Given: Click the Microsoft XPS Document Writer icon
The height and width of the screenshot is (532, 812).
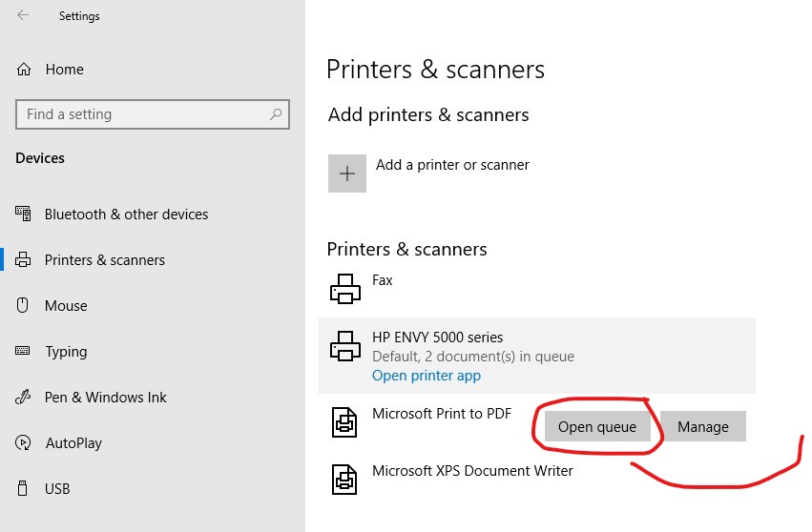Looking at the screenshot, I should tap(344, 480).
